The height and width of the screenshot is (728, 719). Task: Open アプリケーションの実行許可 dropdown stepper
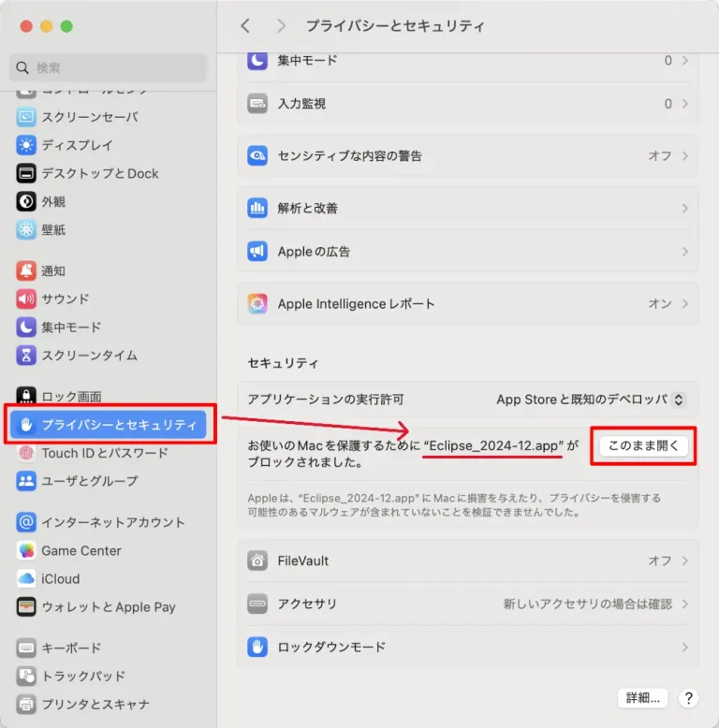click(679, 400)
